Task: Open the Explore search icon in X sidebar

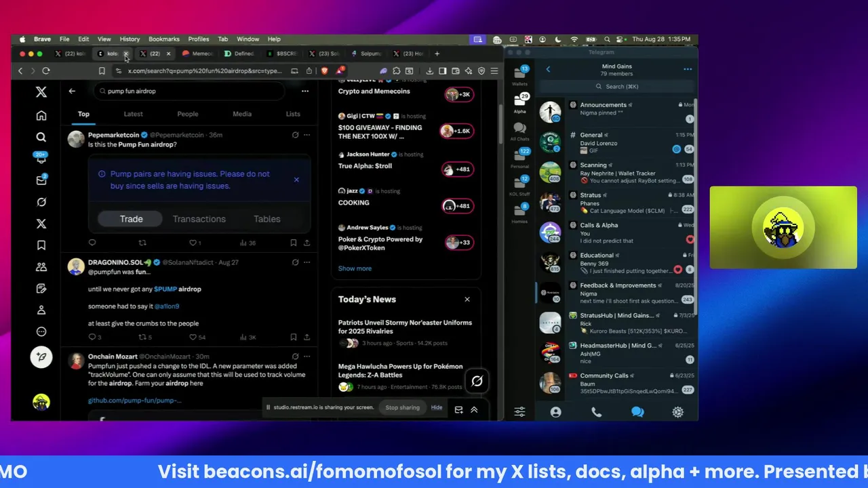Action: coord(41,137)
